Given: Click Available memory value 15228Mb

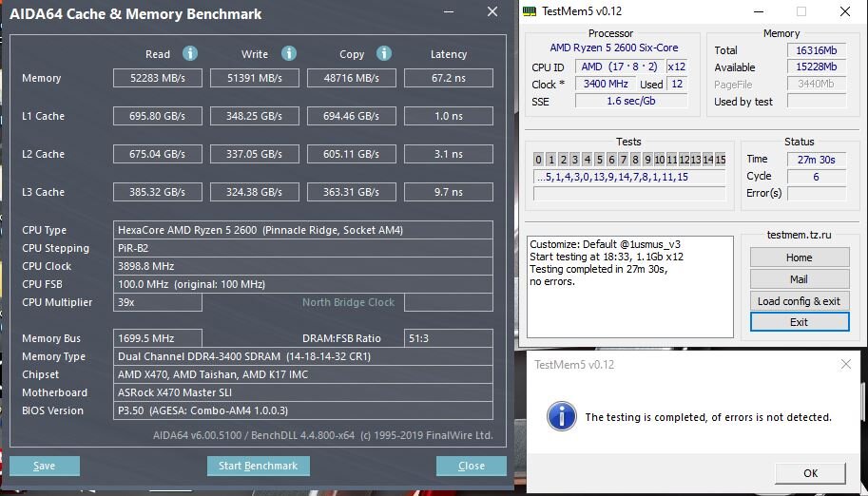Looking at the screenshot, I should click(817, 67).
